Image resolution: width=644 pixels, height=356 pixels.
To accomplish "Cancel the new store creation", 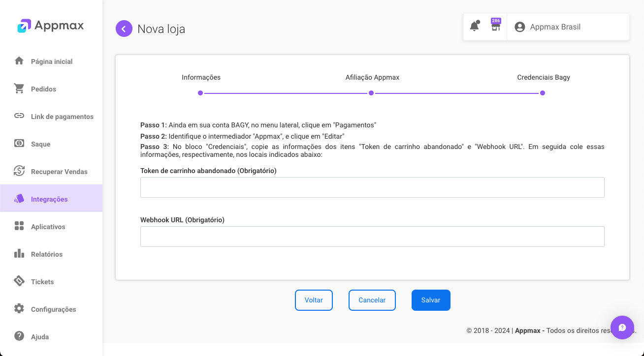I will tap(372, 300).
